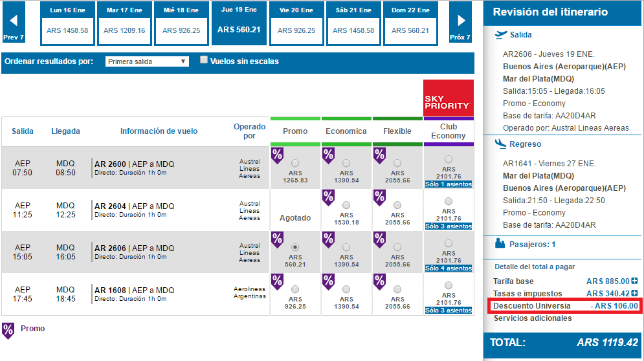The width and height of the screenshot is (644, 361).
Task: Choose Mié 18 Ene date tab
Action: (x=181, y=23)
